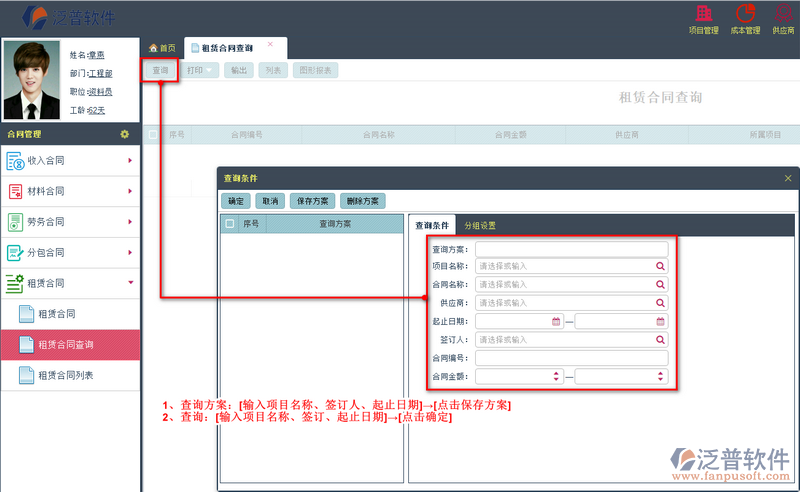The width and height of the screenshot is (800, 492).
Task: Click the 分包合同 sidebar icon
Action: point(15,253)
